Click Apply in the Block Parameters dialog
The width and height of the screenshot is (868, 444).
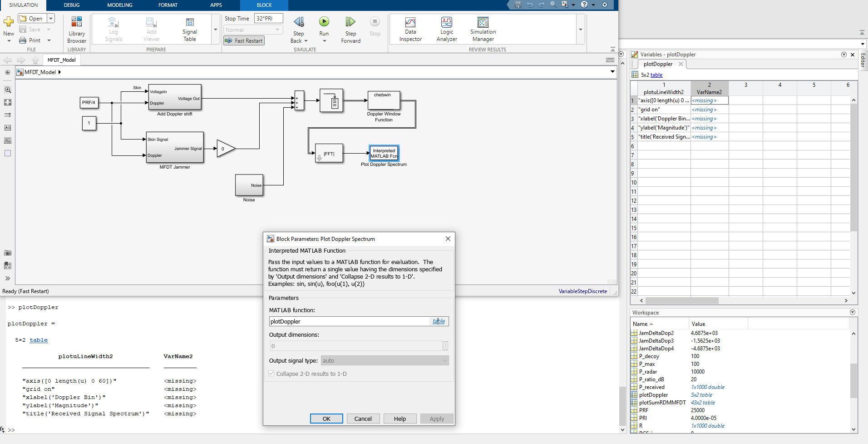(x=436, y=418)
